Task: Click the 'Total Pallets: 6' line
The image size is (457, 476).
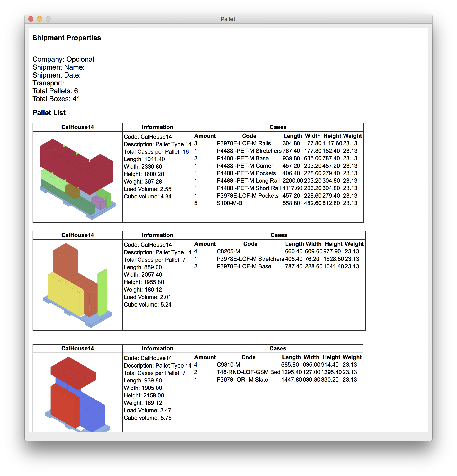Action: [55, 91]
